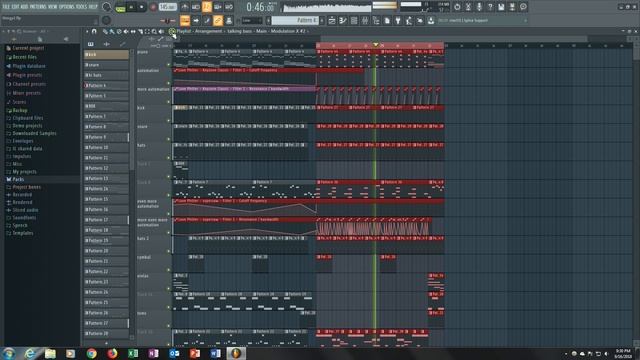The image size is (640, 360).
Task: Click the save project floppy icon
Action: [x=501, y=7]
